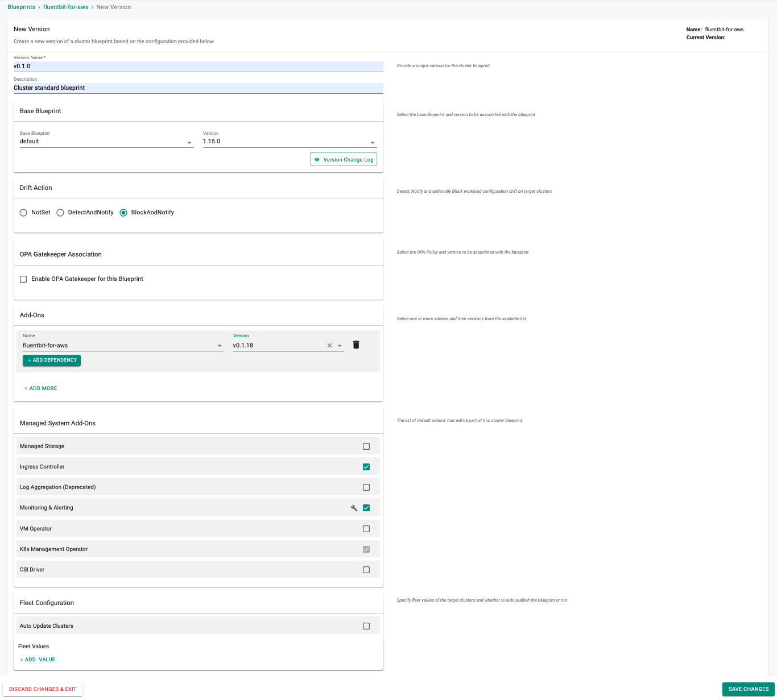The height and width of the screenshot is (700, 777).
Task: Open the Base Blueprint dropdown
Action: click(x=107, y=142)
